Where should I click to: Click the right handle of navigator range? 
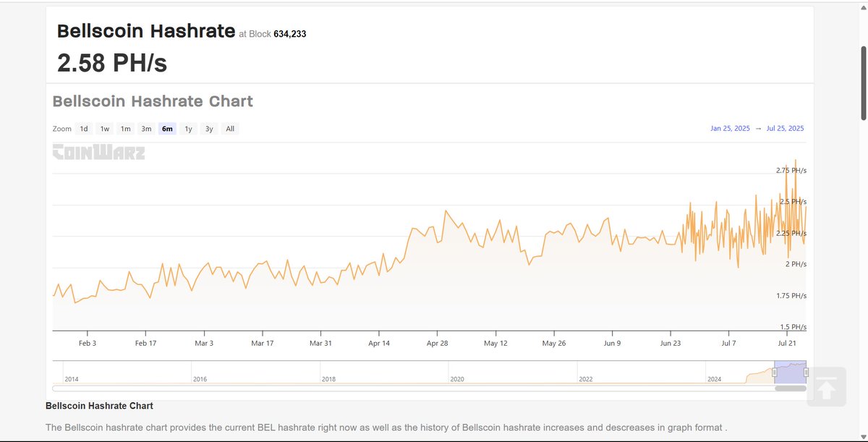806,372
